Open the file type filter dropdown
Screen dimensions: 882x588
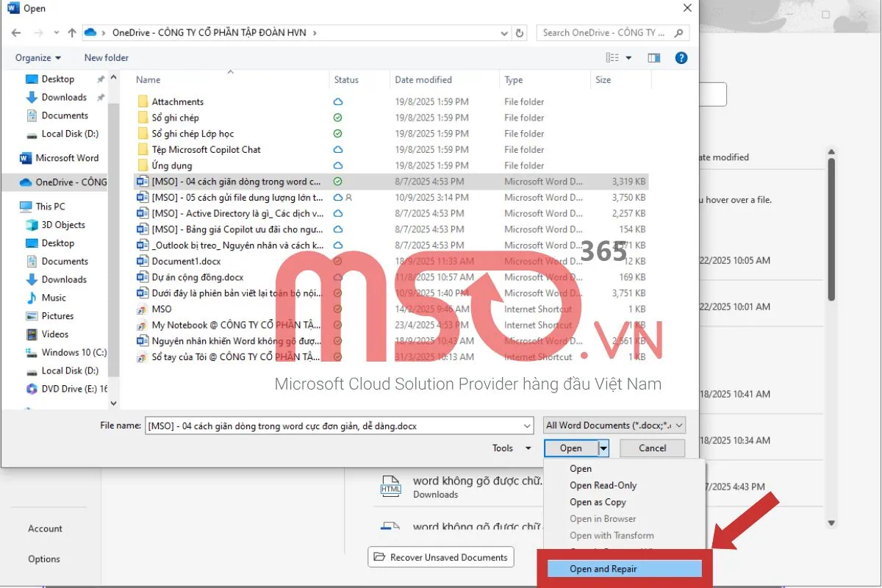pyautogui.click(x=614, y=425)
